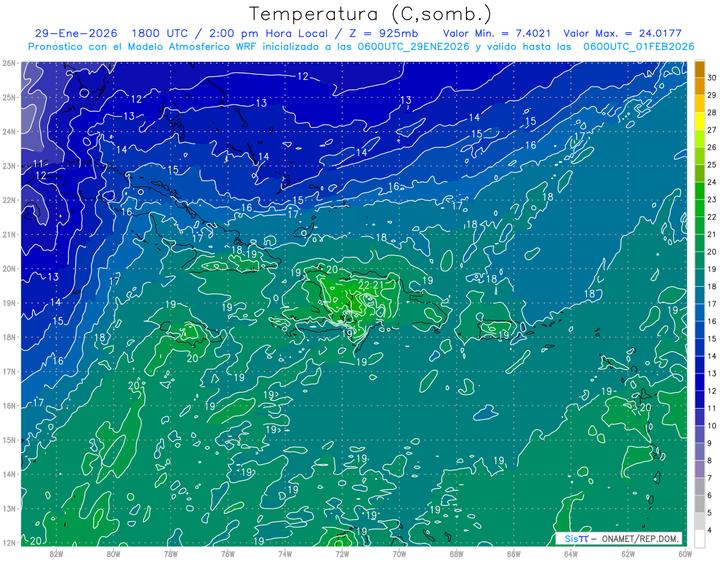Screen dimensions: 728x562
Task: Click the "76W" longitude axis label
Action: click(x=228, y=553)
